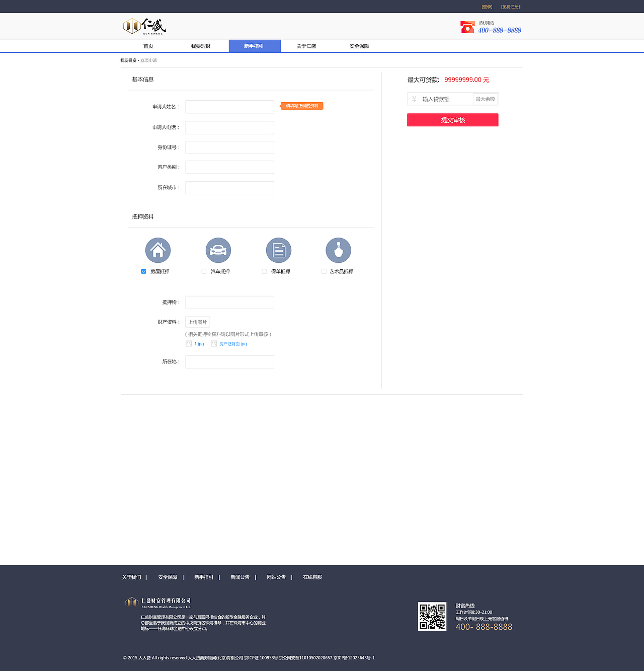This screenshot has height=671, width=644.
Task: Click the footer 在线客服 link
Action: click(312, 577)
